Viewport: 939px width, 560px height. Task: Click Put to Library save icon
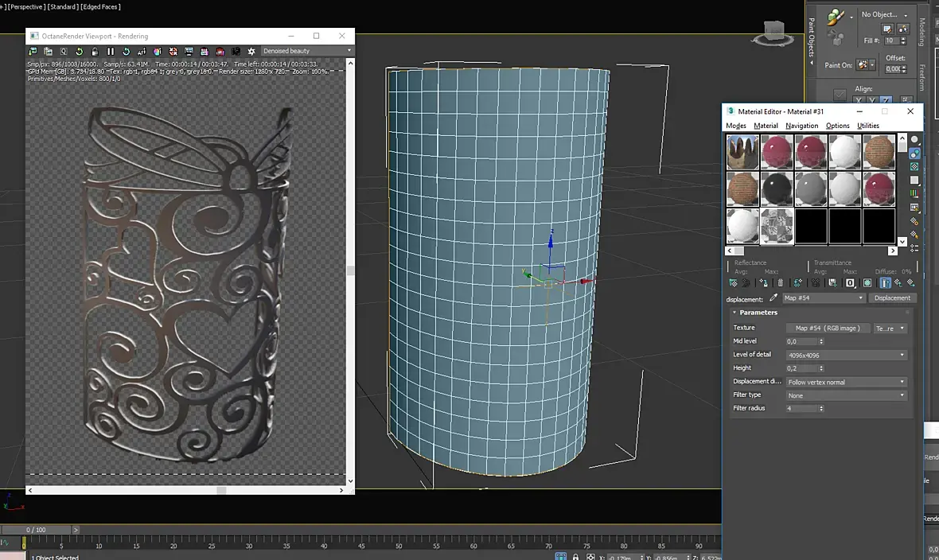tap(832, 282)
